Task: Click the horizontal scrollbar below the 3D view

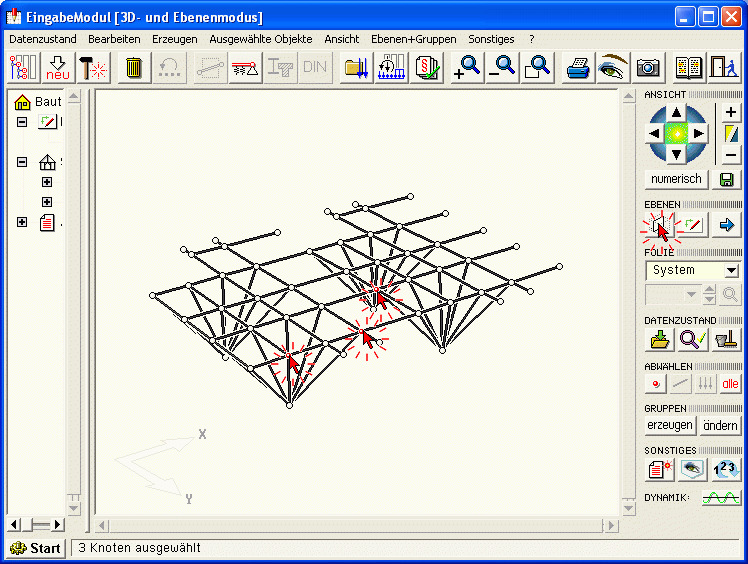Action: click(x=360, y=525)
